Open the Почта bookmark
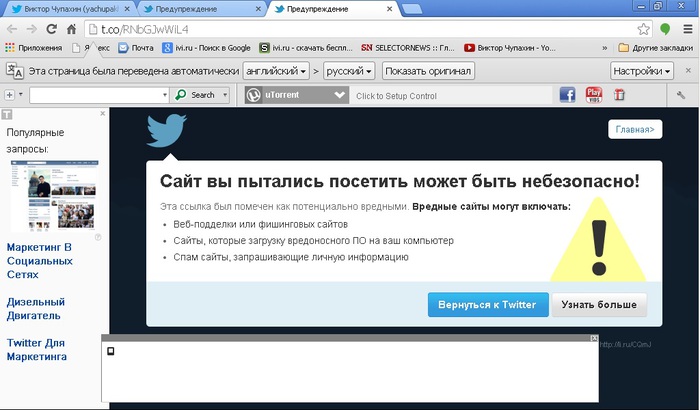This screenshot has width=700, height=410. click(x=136, y=48)
